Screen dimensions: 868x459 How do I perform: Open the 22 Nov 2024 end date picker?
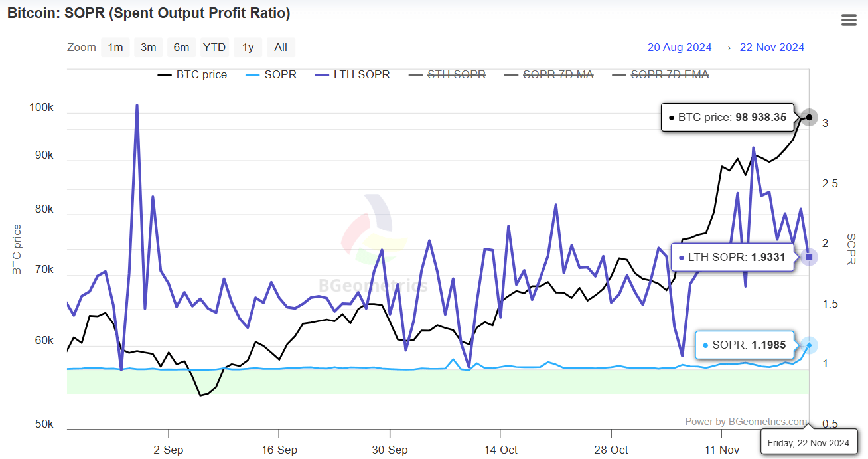pos(772,47)
